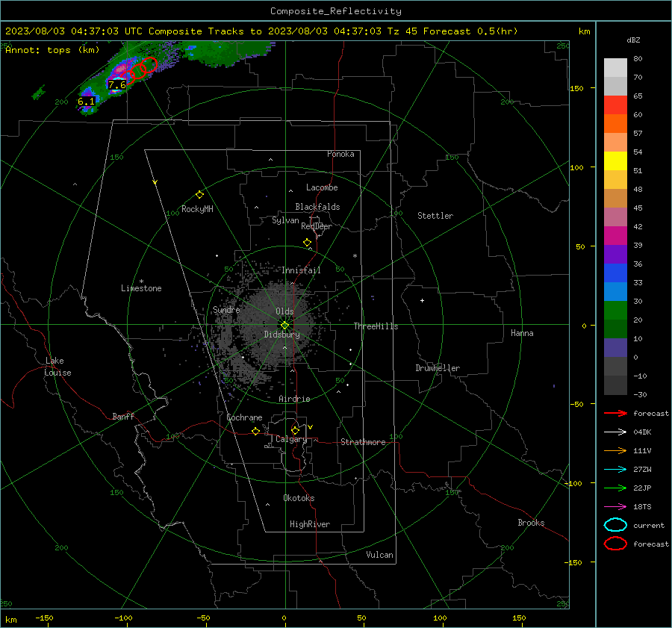Screen dimensions: 672x628
Task: Click the red forecast arrow in legend
Action: coord(615,413)
